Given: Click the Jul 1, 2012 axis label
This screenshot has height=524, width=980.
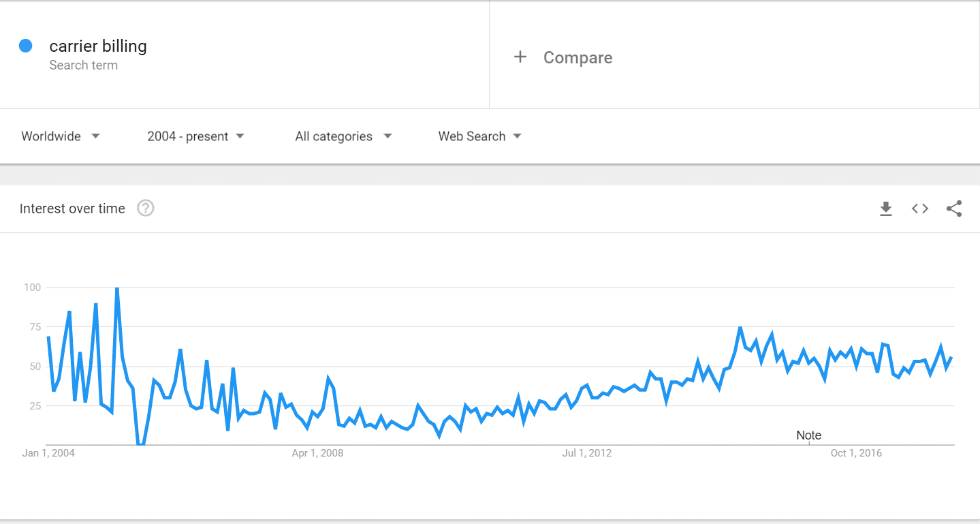Looking at the screenshot, I should 586,453.
